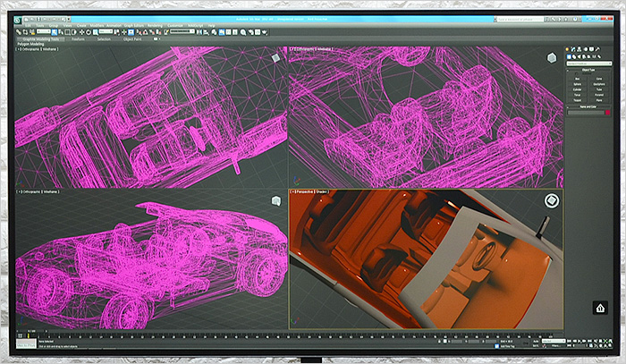The image size is (626, 364).
Task: Toggle Wireframe label in bottom-left viewport
Action: pos(51,191)
